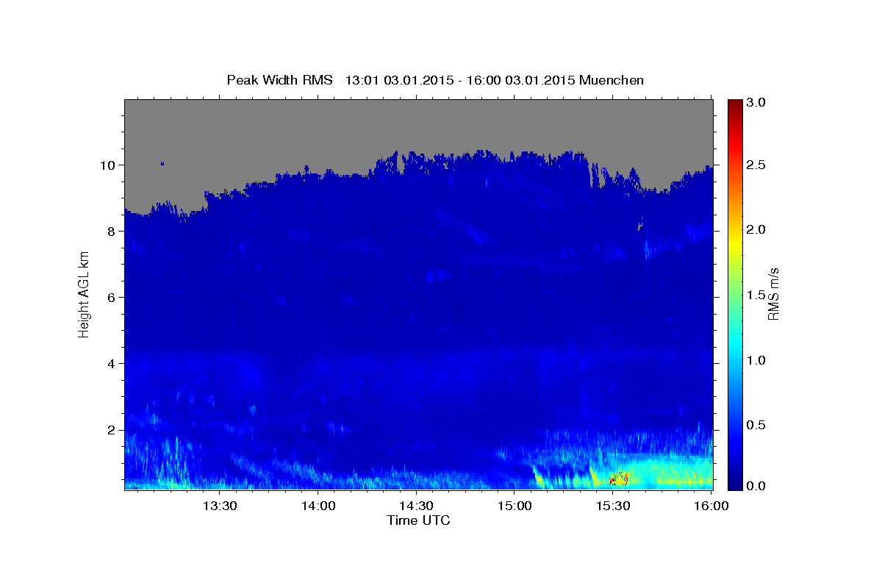
Task: Click the colorbar value 3.0
Action: pos(757,102)
